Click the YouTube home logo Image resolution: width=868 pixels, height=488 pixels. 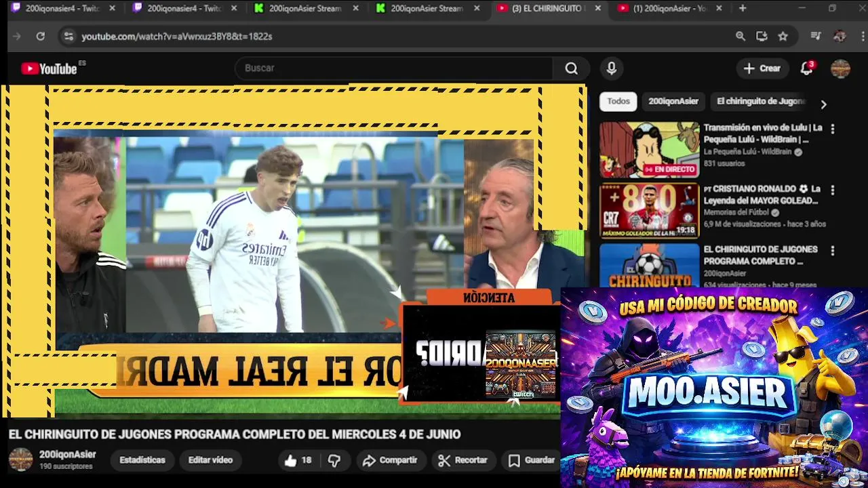(x=49, y=68)
